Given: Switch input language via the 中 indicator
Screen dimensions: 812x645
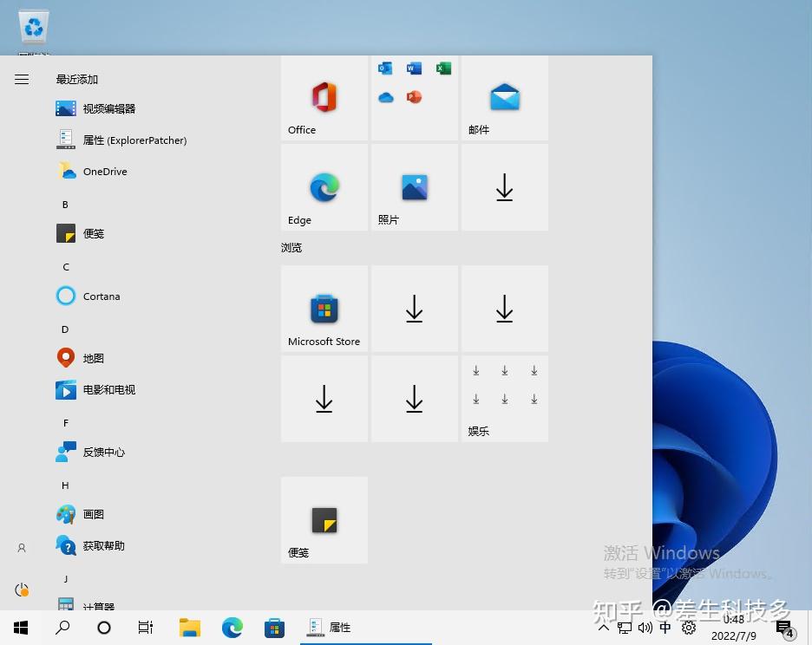Looking at the screenshot, I should pyautogui.click(x=665, y=627).
